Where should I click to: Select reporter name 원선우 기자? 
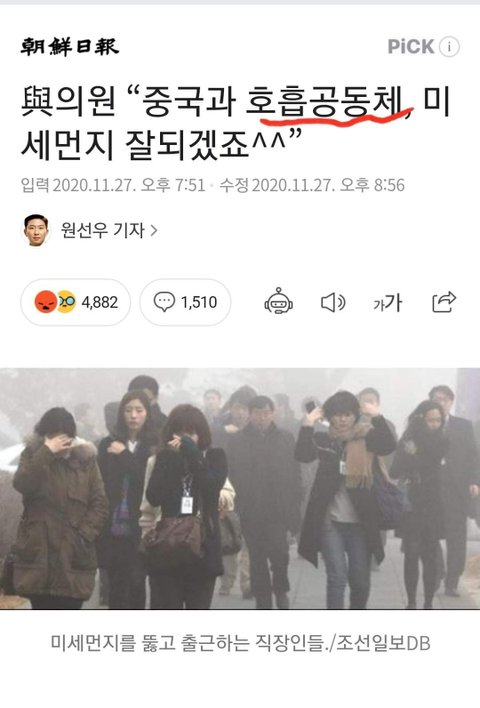click(102, 230)
